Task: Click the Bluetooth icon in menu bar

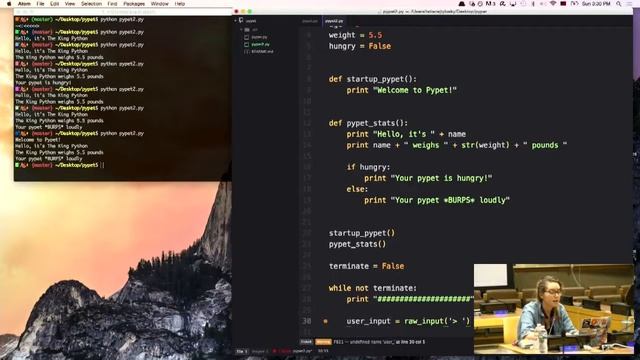Action: [533, 4]
